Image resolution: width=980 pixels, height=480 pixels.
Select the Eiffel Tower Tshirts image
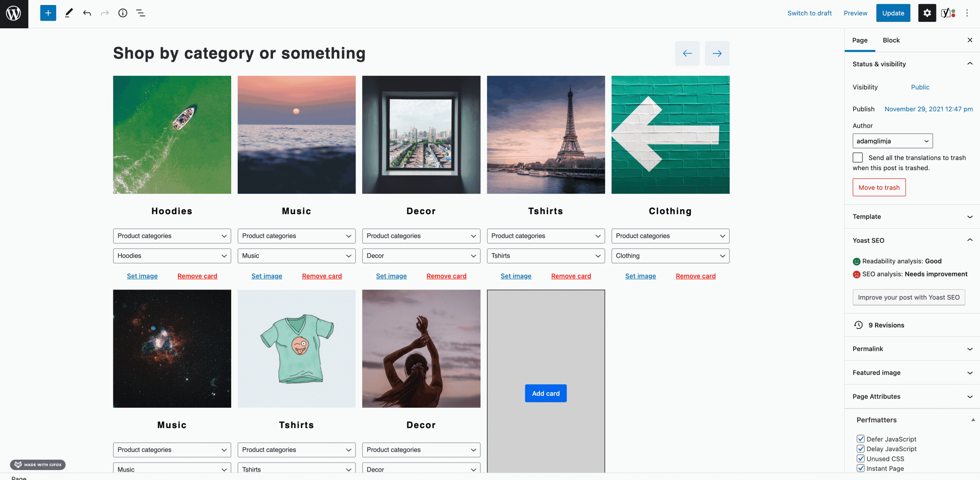click(x=546, y=135)
